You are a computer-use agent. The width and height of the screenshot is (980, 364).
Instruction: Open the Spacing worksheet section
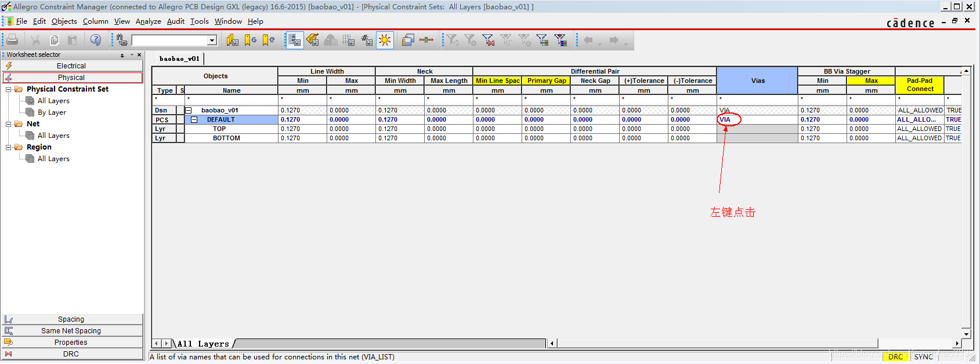point(72,319)
